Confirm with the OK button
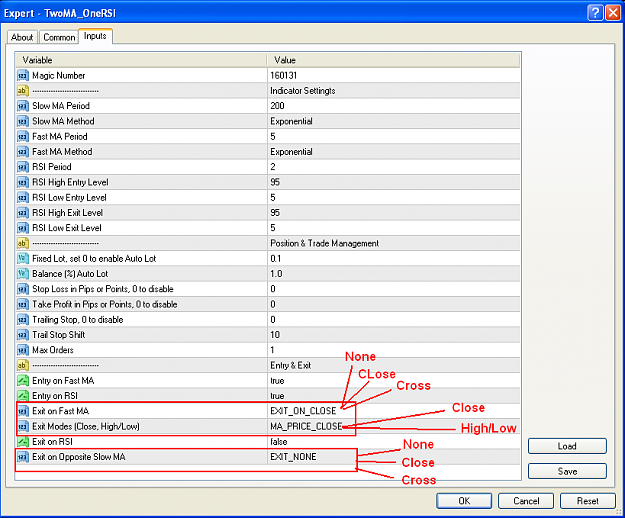Viewport: 625px width, 518px height. pyautogui.click(x=464, y=501)
